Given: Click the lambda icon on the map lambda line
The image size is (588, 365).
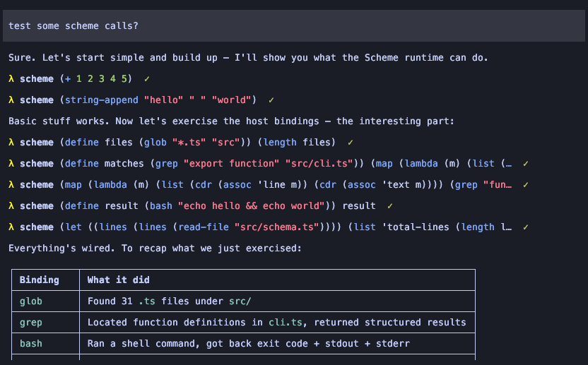Looking at the screenshot, I should [11, 185].
